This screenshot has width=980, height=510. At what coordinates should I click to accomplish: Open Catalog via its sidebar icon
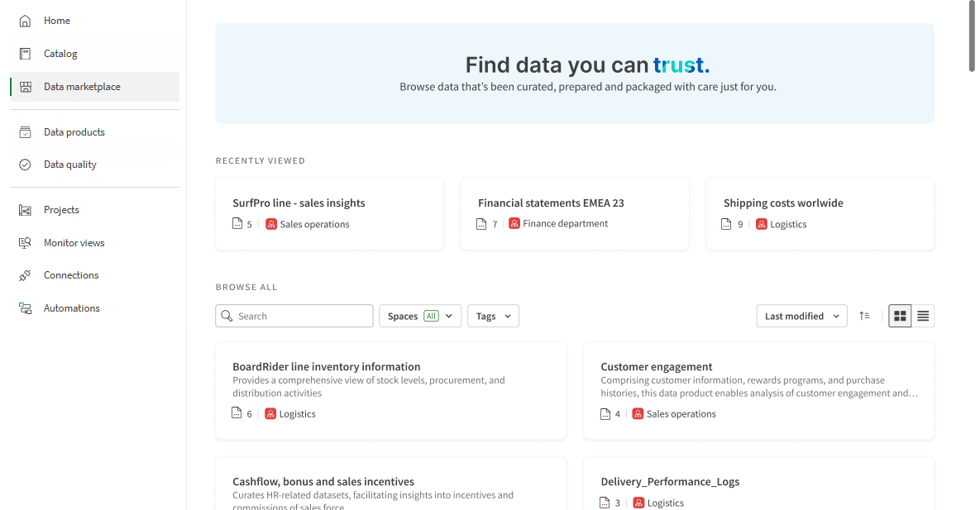pyautogui.click(x=24, y=53)
